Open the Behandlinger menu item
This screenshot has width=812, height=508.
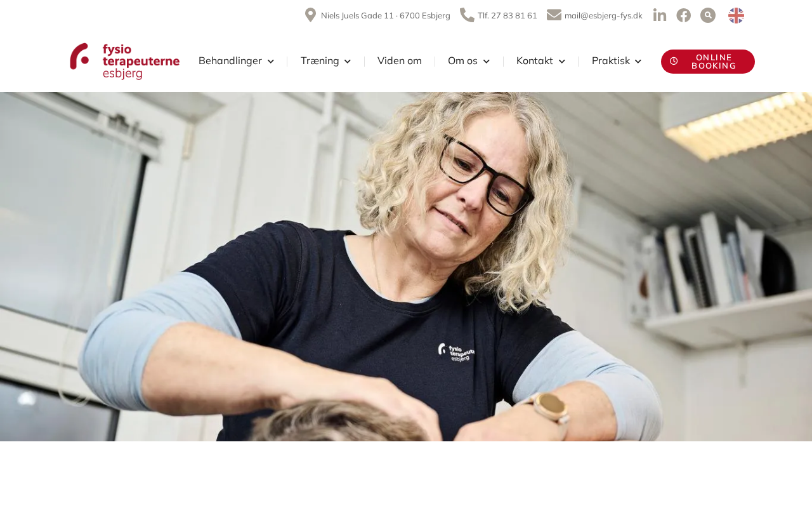pos(230,61)
